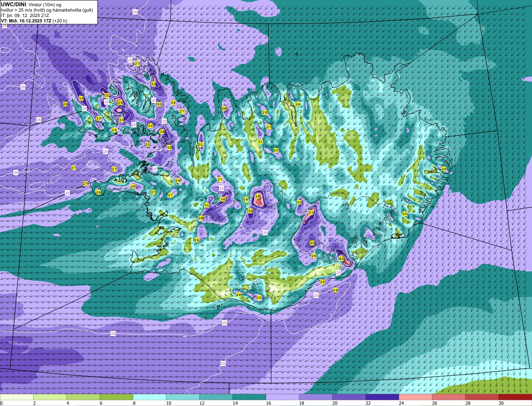Click the 10–12 m/s legend color swatch

coord(183,397)
